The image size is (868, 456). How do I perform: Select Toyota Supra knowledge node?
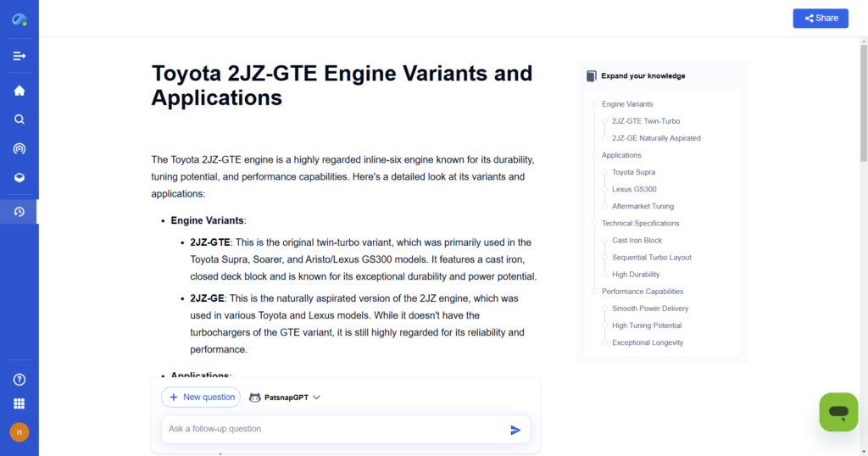(x=633, y=172)
